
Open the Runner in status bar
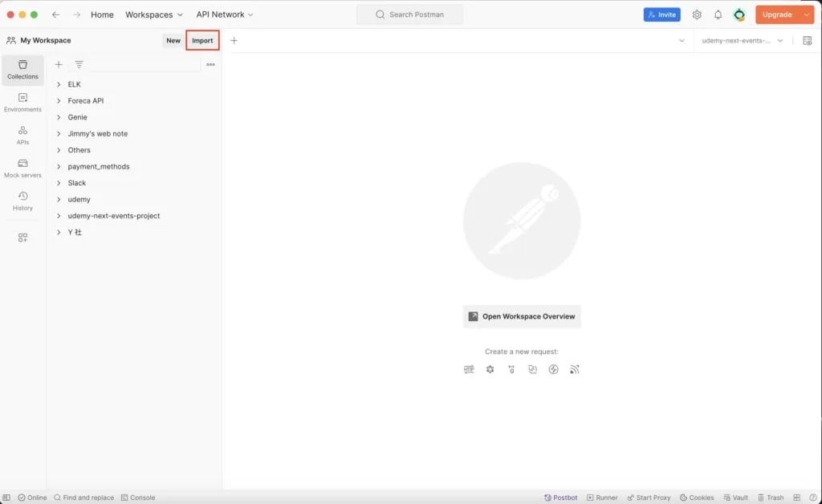click(602, 498)
